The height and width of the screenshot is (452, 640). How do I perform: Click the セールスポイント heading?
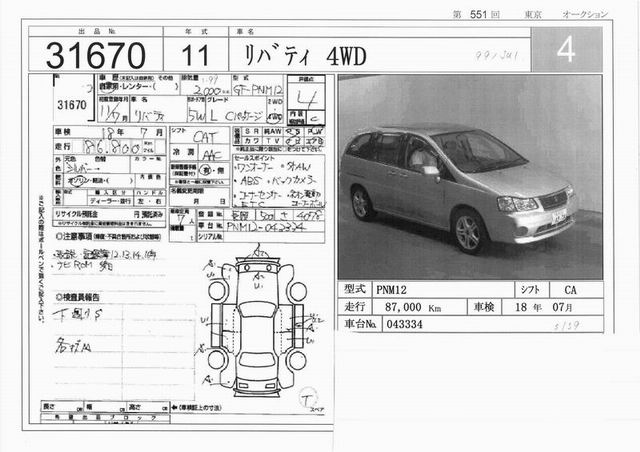(x=255, y=158)
